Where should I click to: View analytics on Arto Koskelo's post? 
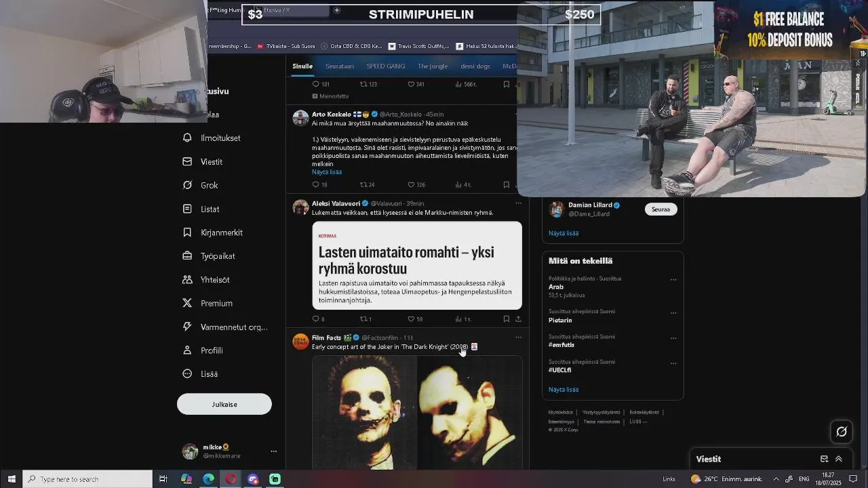point(458,184)
